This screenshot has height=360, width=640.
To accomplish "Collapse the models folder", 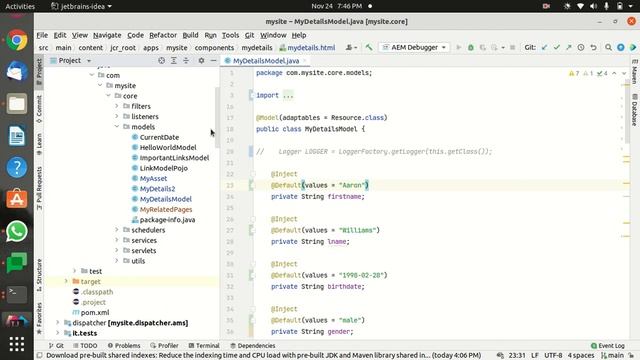I will click(x=117, y=127).
